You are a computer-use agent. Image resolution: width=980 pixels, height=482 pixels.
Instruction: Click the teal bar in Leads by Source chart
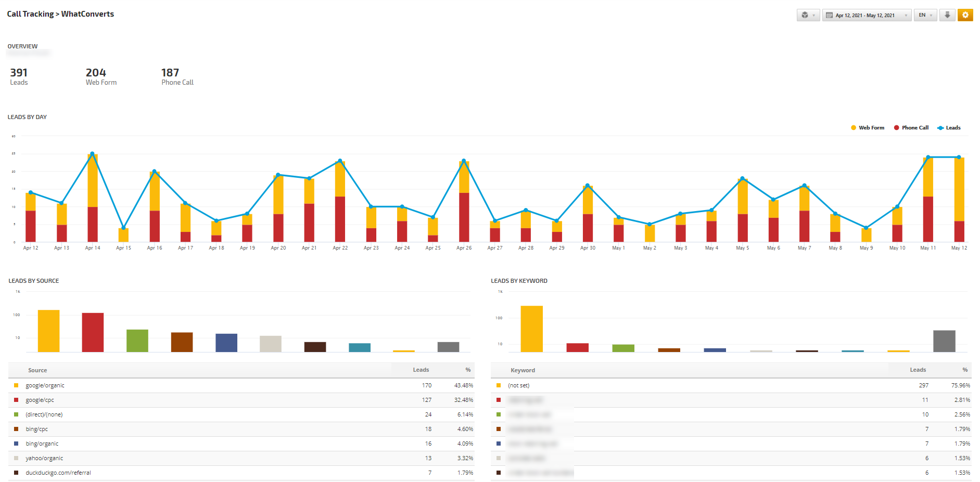click(x=360, y=347)
